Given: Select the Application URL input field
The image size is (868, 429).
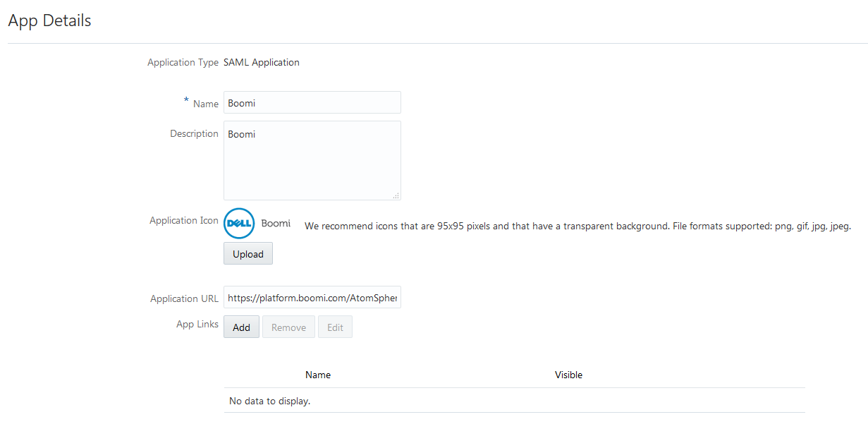Looking at the screenshot, I should (x=312, y=297).
